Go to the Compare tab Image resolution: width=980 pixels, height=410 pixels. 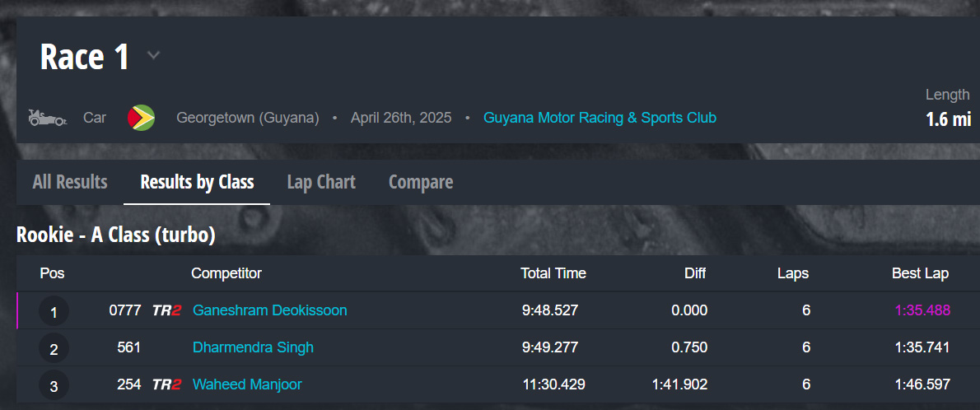coord(421,182)
